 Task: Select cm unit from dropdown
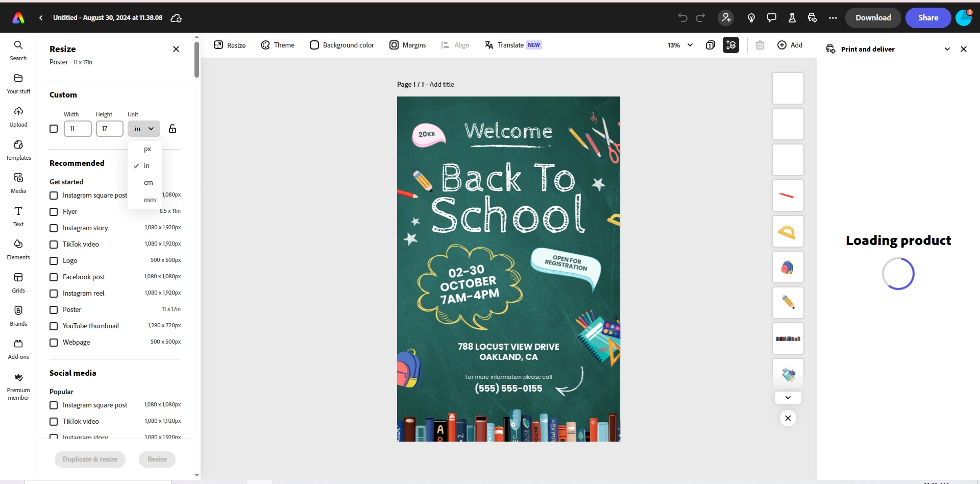[x=145, y=183]
